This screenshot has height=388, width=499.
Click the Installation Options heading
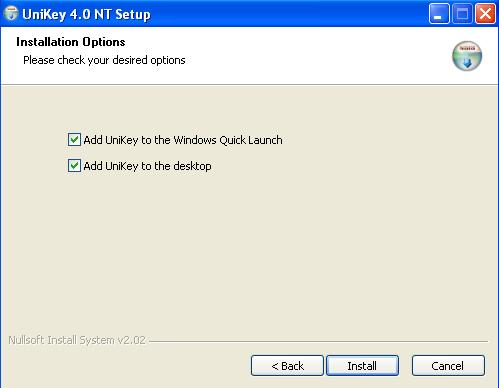click(x=71, y=42)
